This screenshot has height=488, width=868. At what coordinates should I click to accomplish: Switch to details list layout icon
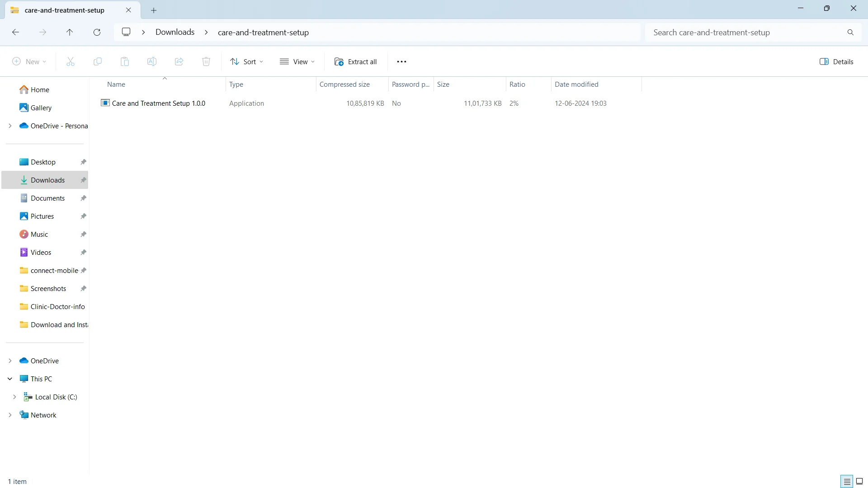847,482
